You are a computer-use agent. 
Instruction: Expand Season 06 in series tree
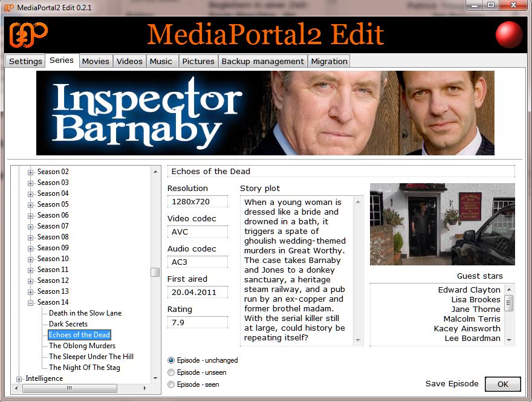pyautogui.click(x=31, y=216)
